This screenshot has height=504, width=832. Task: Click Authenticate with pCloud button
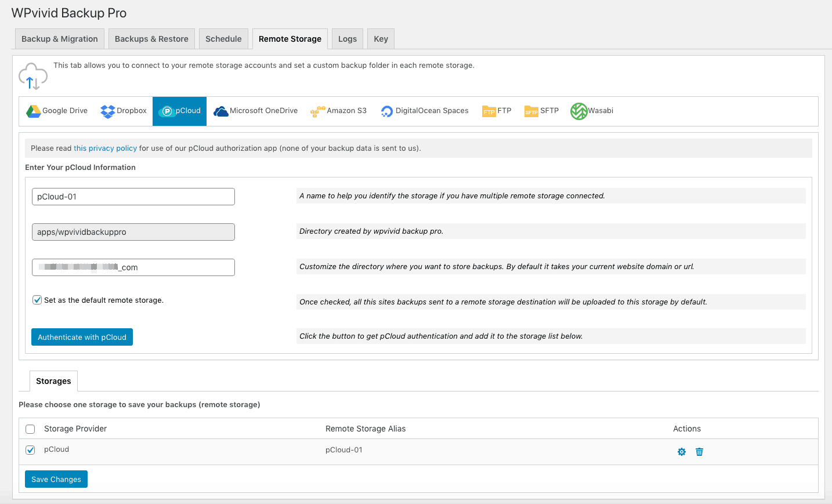pos(82,337)
